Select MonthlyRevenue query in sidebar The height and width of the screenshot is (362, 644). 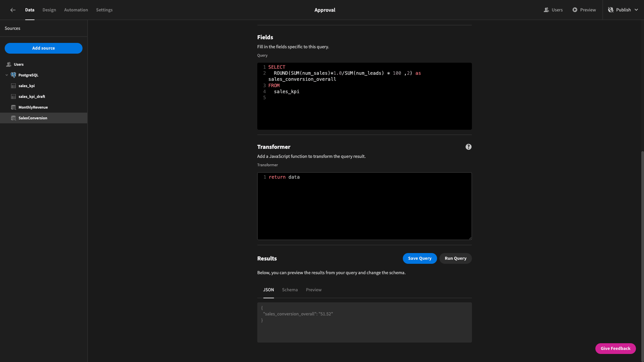pyautogui.click(x=44, y=107)
